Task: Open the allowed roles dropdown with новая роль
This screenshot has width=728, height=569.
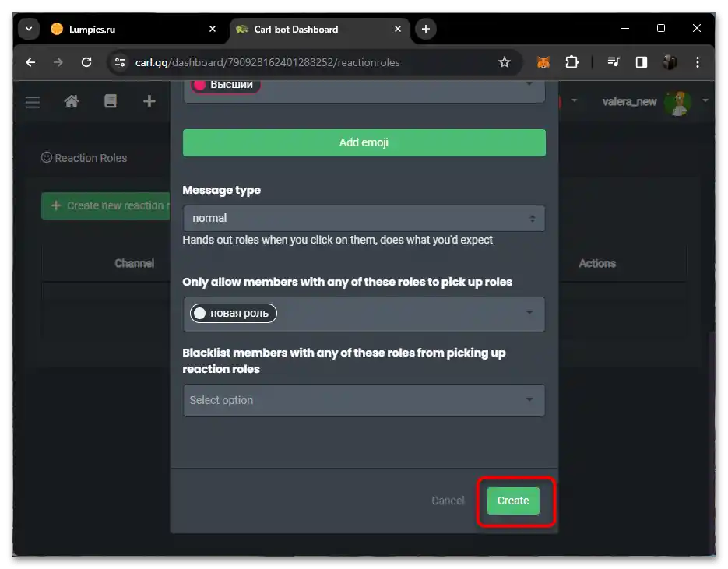Action: point(364,314)
